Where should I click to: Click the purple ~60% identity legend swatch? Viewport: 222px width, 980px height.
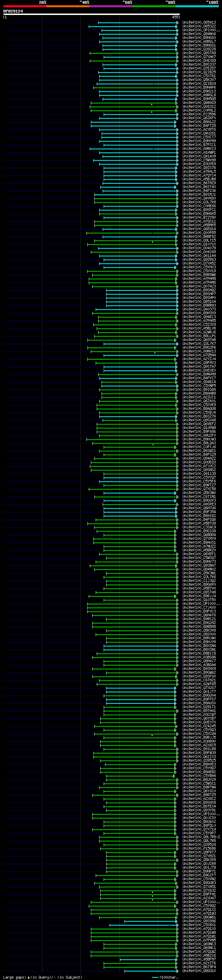click(111, 6)
